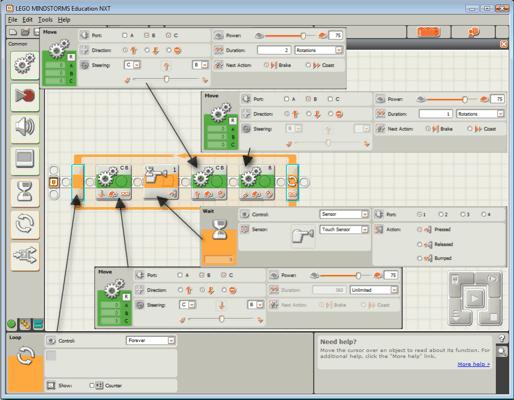Enable the loop Counter checkbox
514x400 pixels.
(x=92, y=385)
